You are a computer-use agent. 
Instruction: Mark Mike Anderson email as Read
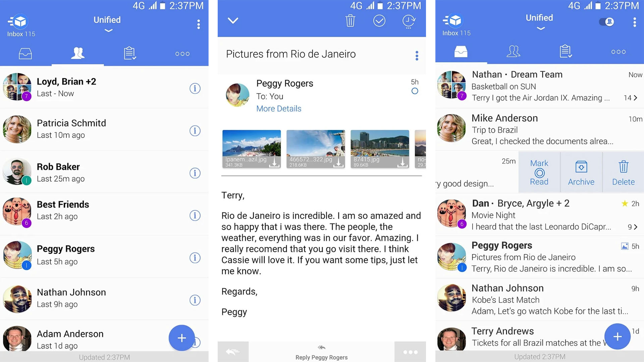[x=538, y=172]
